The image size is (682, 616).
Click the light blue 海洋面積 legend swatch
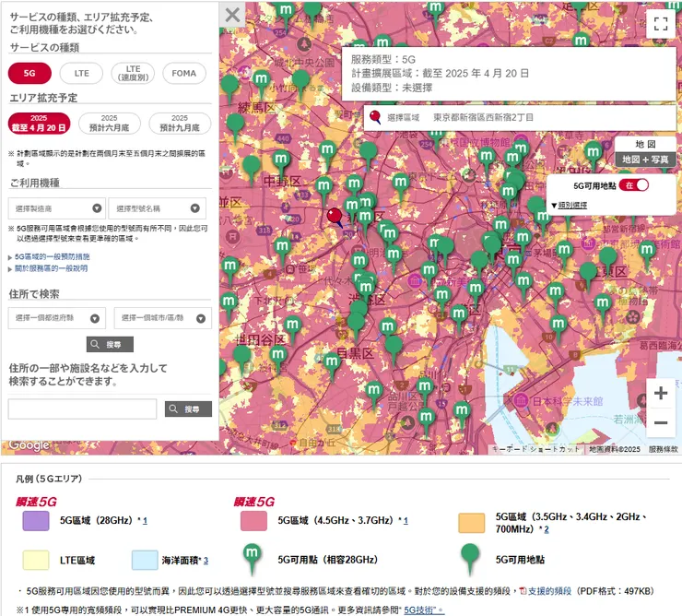145,560
